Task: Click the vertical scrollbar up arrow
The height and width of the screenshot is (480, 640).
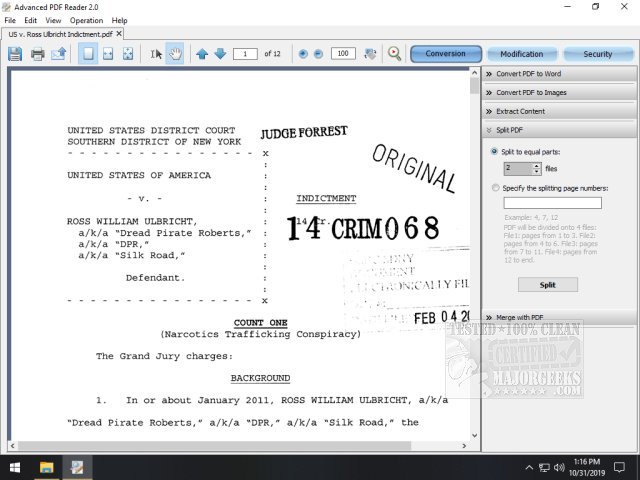Action: tap(474, 73)
